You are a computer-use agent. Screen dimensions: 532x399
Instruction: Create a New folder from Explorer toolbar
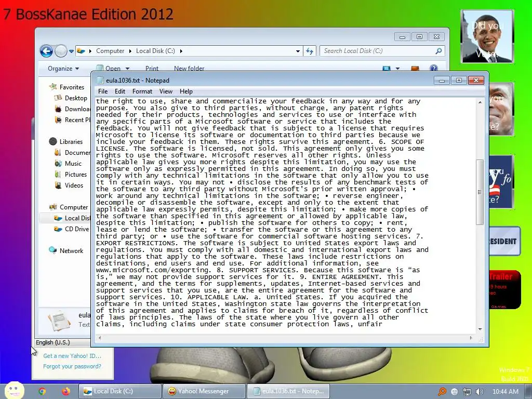pyautogui.click(x=189, y=68)
